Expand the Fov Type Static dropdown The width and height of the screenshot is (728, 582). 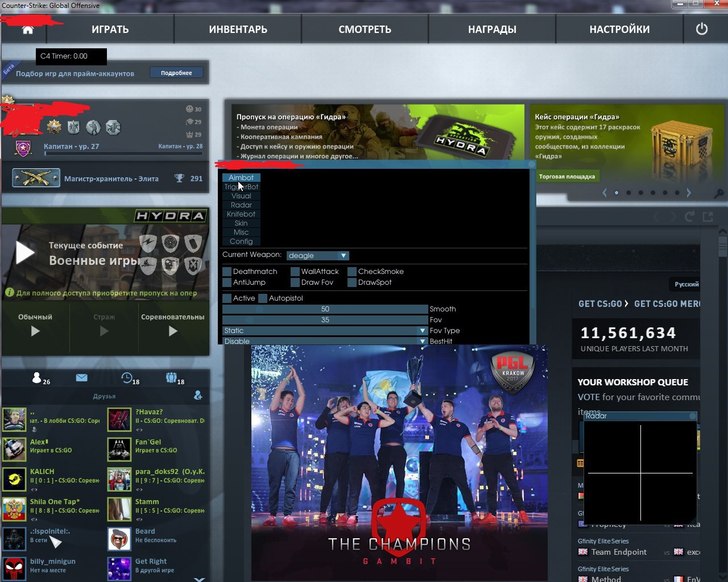(325, 331)
